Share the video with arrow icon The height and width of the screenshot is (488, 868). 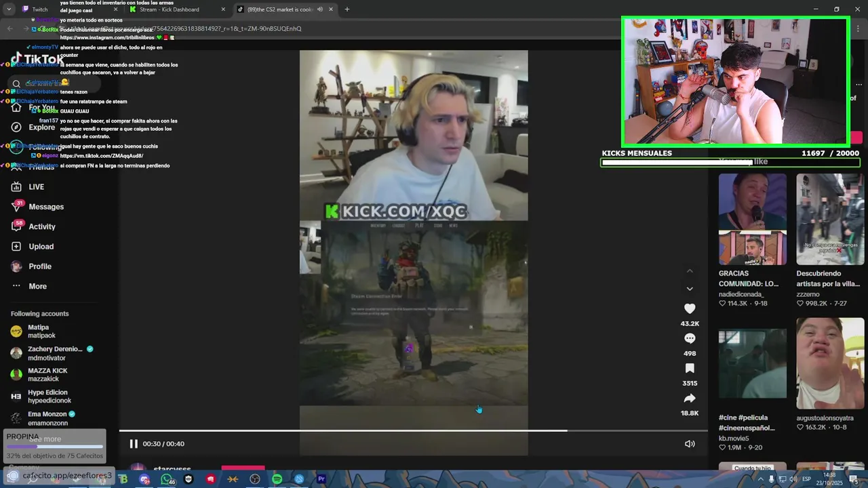coord(690,398)
